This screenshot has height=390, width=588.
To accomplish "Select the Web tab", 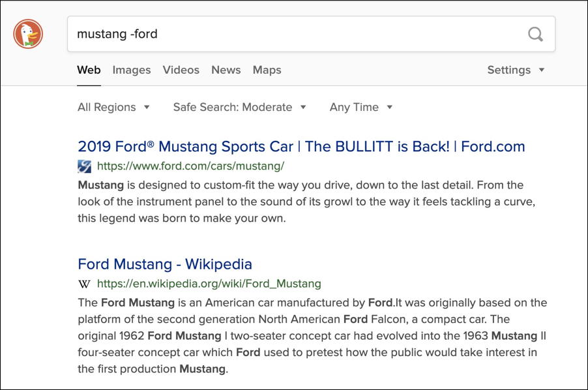I will (89, 70).
